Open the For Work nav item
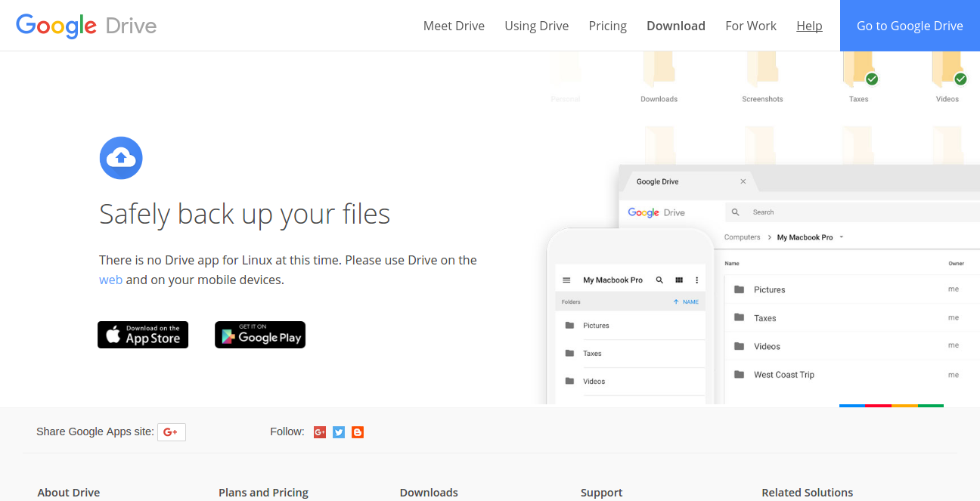This screenshot has height=501, width=980. point(751,26)
